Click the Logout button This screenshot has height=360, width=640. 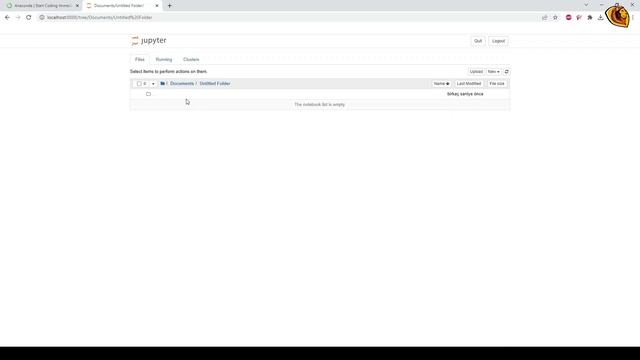(x=498, y=41)
